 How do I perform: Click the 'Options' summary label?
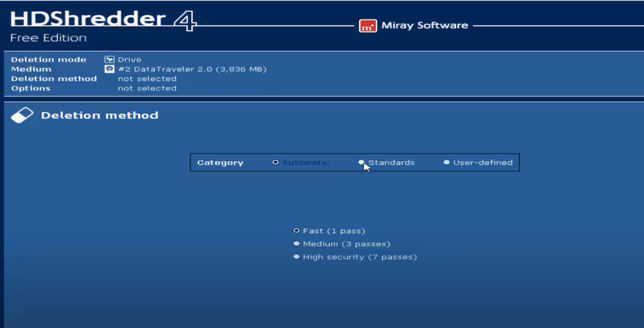[x=31, y=88]
